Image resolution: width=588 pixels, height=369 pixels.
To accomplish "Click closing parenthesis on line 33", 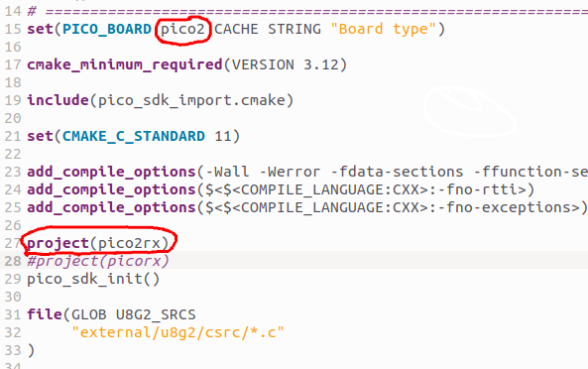I will [x=31, y=350].
